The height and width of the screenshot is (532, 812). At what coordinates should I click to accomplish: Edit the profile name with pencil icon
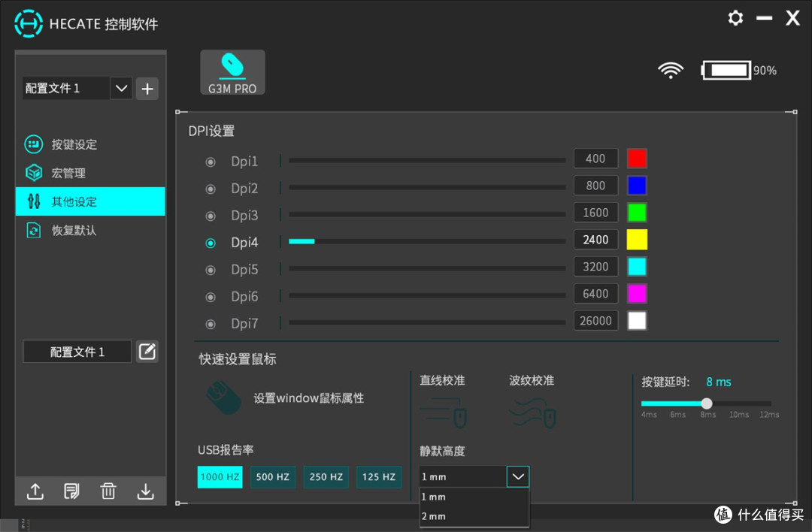pyautogui.click(x=147, y=352)
